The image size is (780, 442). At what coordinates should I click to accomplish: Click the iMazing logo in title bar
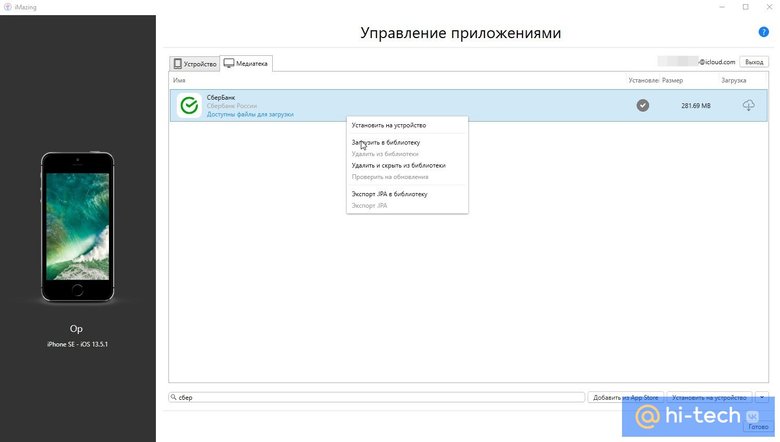pos(7,7)
